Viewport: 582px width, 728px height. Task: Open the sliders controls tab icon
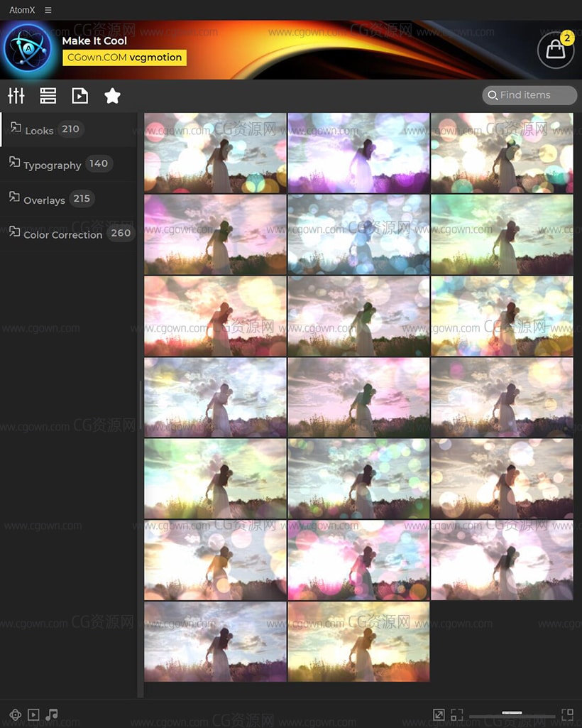[x=16, y=96]
